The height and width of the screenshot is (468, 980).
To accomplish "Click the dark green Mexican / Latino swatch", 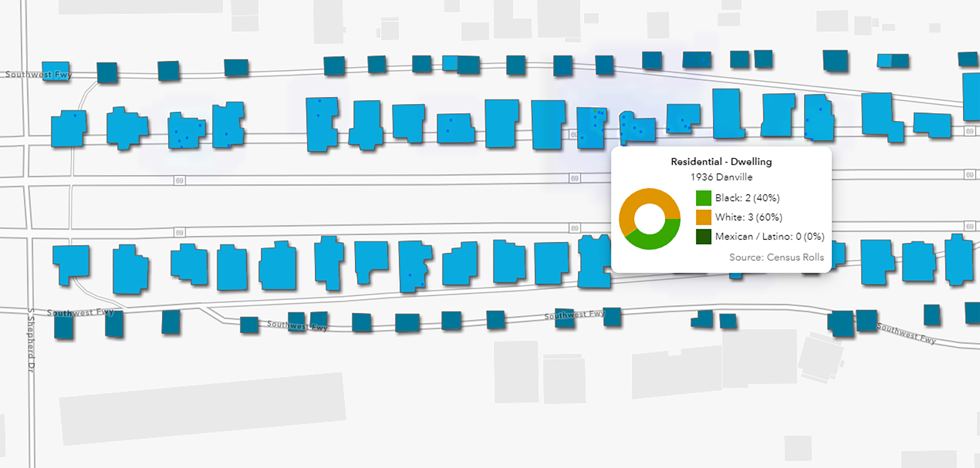I will [704, 237].
